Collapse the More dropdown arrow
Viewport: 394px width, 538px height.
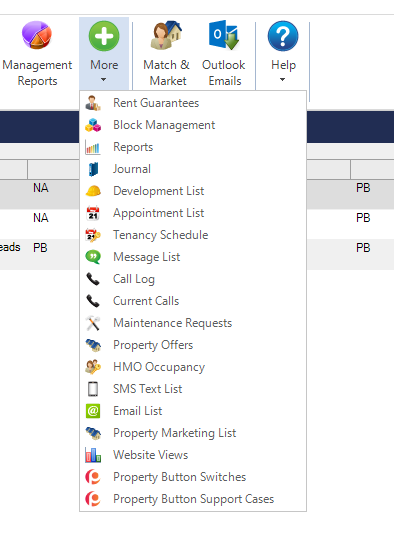pyautogui.click(x=104, y=80)
